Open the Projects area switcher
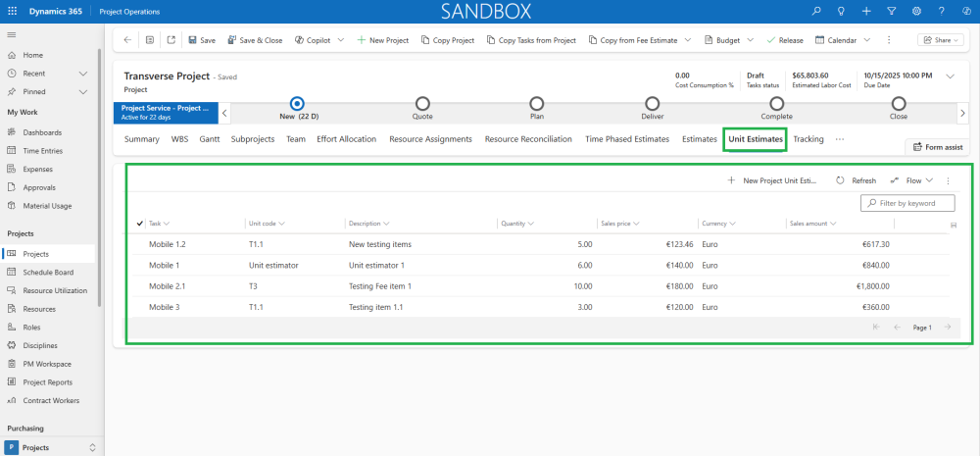 52,447
